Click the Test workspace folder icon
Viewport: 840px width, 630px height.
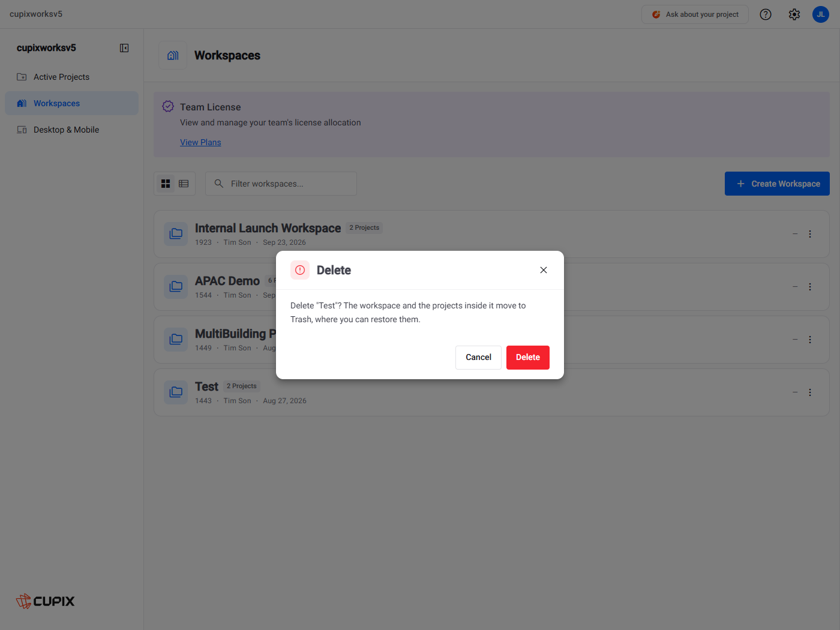176,392
